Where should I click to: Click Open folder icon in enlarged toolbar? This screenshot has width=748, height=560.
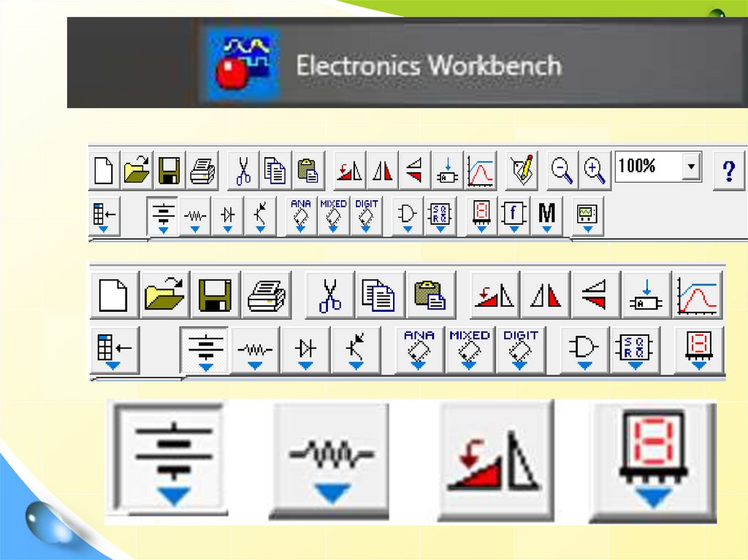[165, 295]
